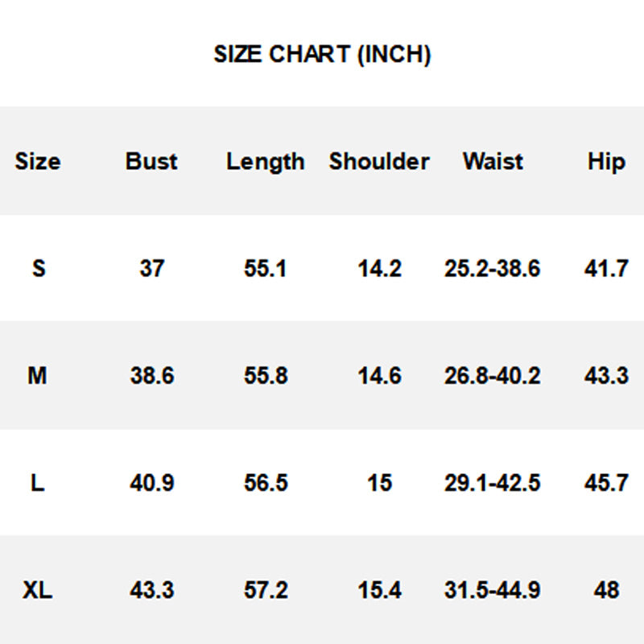The image size is (644, 644).
Task: Click the Length column header
Action: pos(266,162)
